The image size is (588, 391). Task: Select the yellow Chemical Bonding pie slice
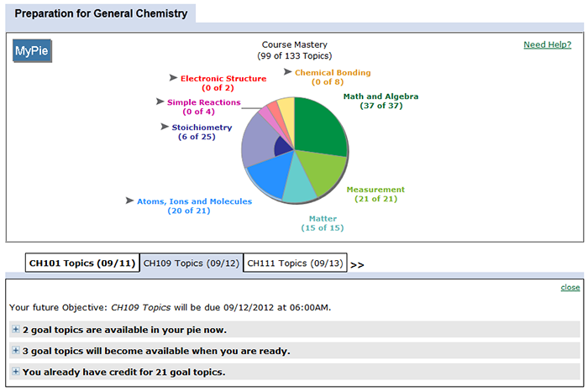[x=286, y=111]
